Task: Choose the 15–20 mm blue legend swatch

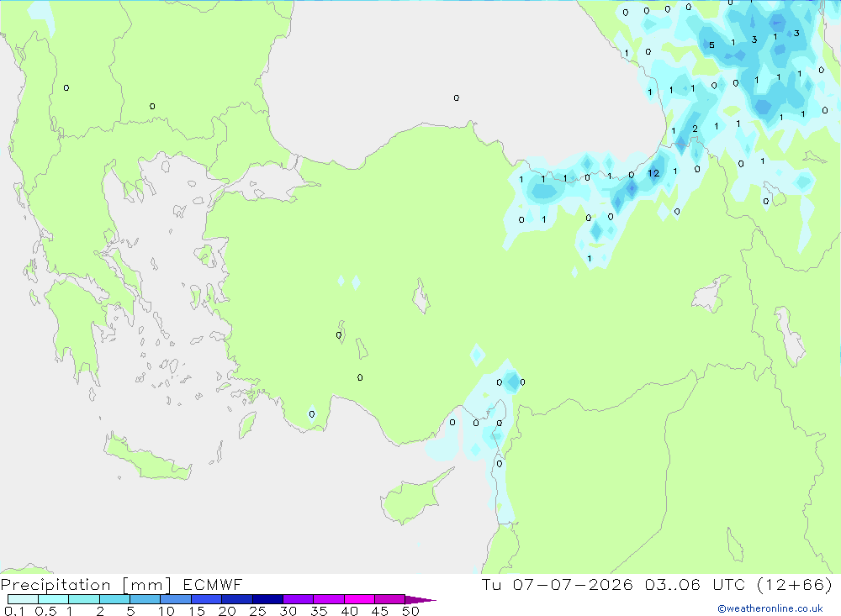Action: pyautogui.click(x=207, y=599)
